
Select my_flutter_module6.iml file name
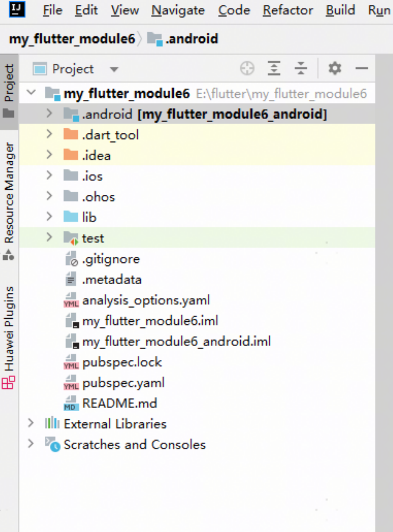click(x=150, y=321)
